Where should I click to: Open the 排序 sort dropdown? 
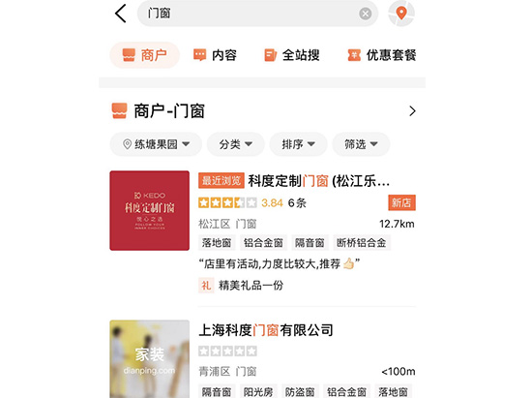(298, 144)
